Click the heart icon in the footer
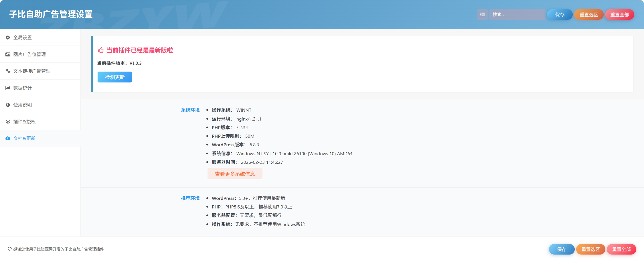Screen dimensions: 644x262 tap(9, 249)
